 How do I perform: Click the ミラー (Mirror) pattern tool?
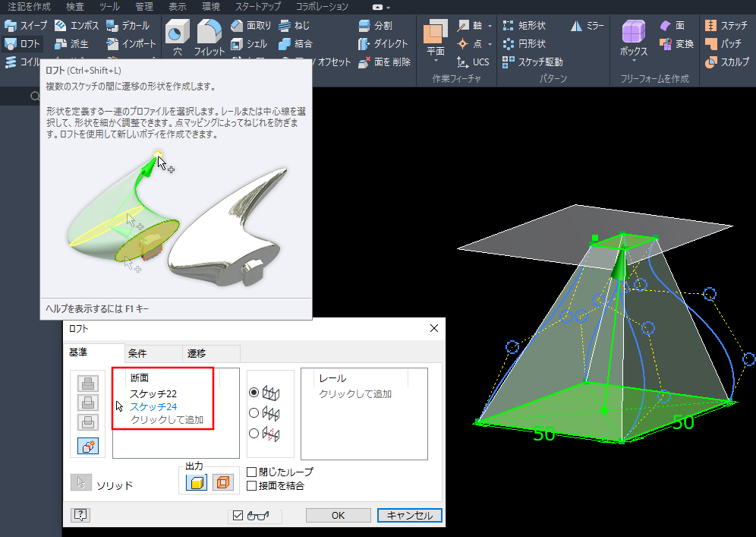coord(587,26)
